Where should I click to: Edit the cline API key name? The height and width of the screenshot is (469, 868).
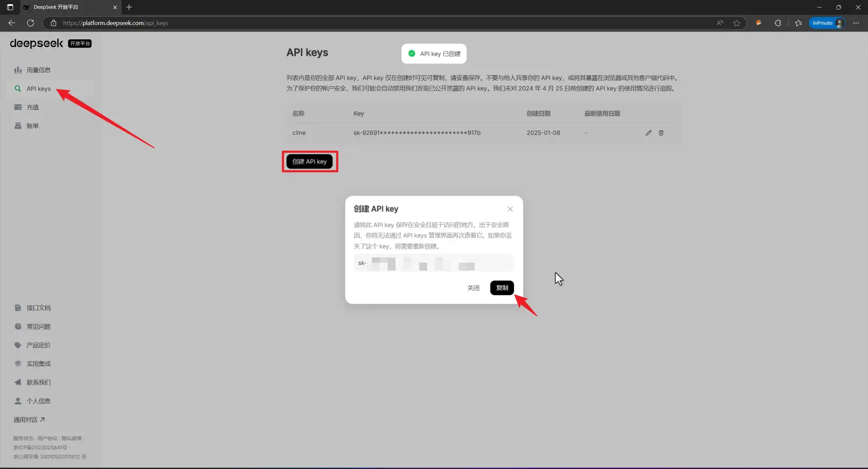click(648, 133)
